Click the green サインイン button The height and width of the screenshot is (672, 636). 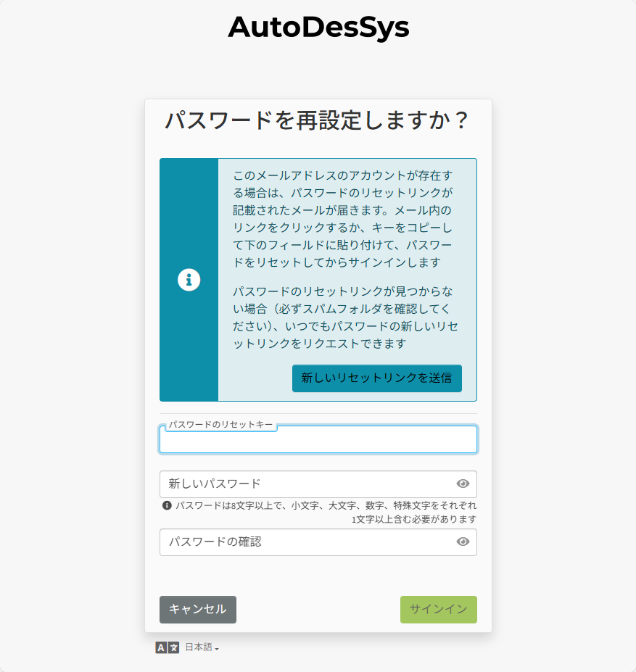pyautogui.click(x=438, y=610)
